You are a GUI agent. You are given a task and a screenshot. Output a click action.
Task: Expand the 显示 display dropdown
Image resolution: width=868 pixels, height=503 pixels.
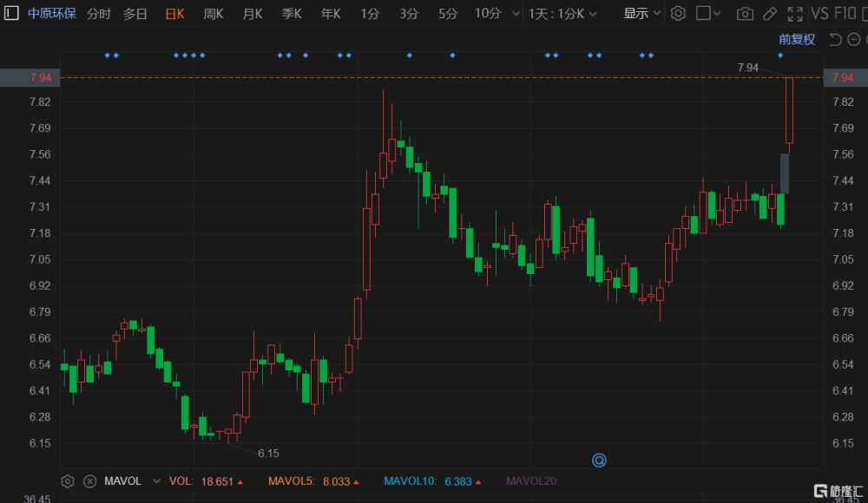click(641, 13)
